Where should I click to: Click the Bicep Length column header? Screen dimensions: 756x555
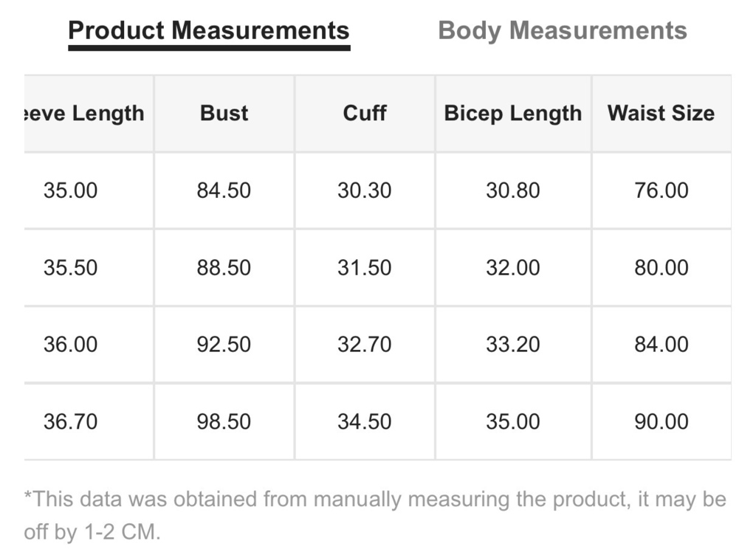513,114
